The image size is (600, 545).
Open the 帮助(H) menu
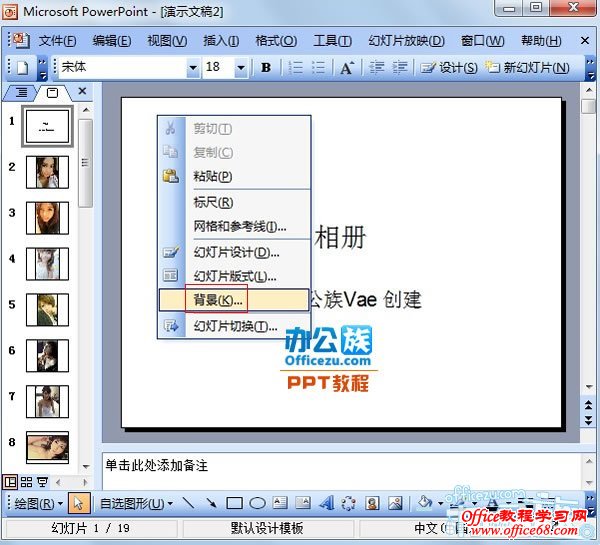pyautogui.click(x=541, y=41)
